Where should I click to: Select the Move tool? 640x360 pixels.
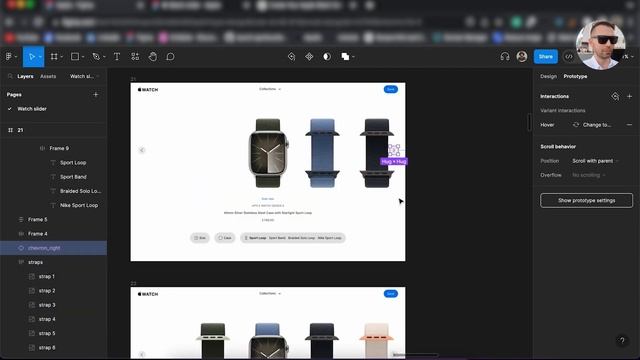(x=31, y=57)
